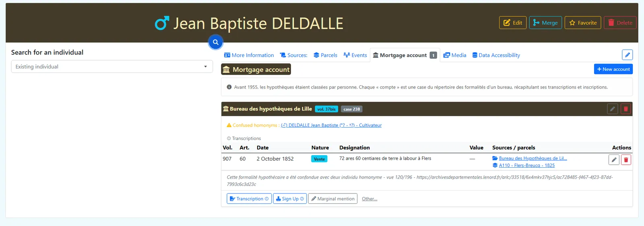
Task: Click the Marginal mention button
Action: [333, 199]
